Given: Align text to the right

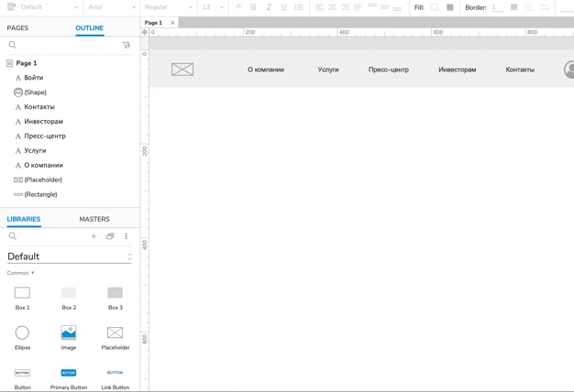Looking at the screenshot, I should pos(345,7).
